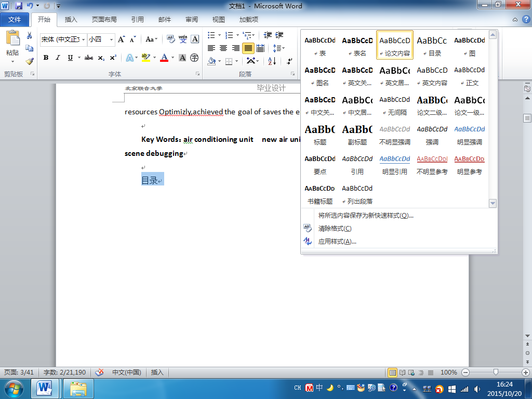532x399 pixels.
Task: Apply yellow text highlight color
Action: [146, 58]
